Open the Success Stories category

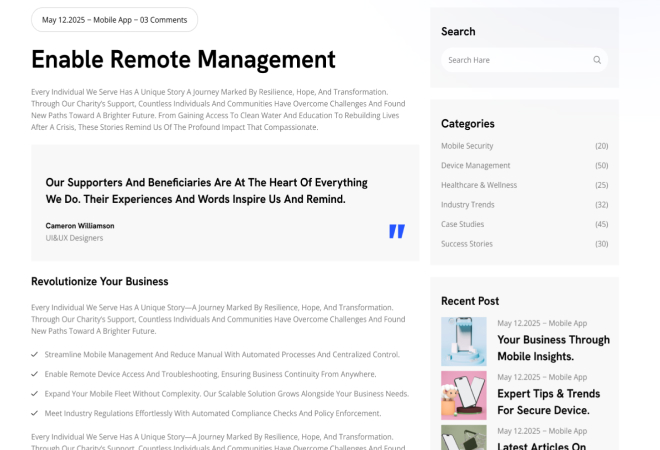pos(466,244)
